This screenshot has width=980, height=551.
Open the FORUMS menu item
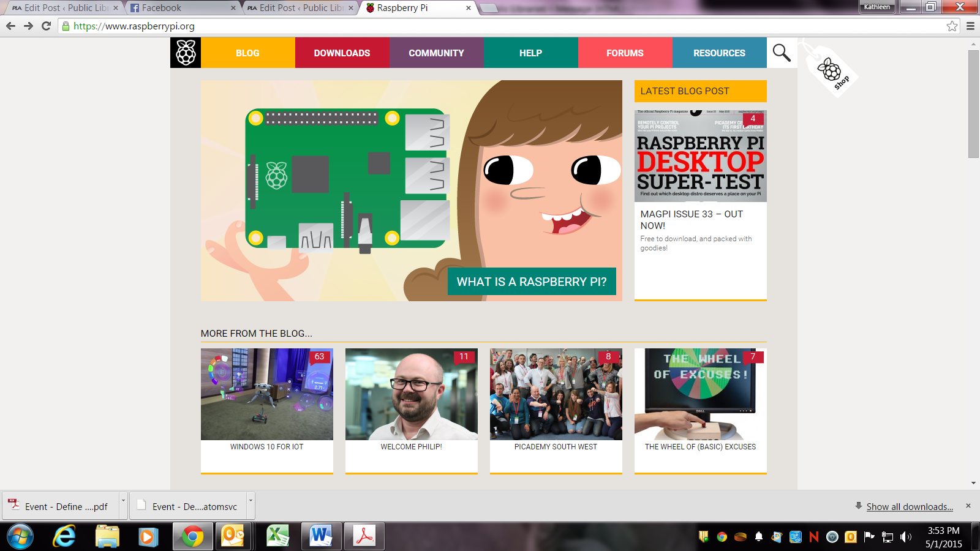(x=625, y=53)
